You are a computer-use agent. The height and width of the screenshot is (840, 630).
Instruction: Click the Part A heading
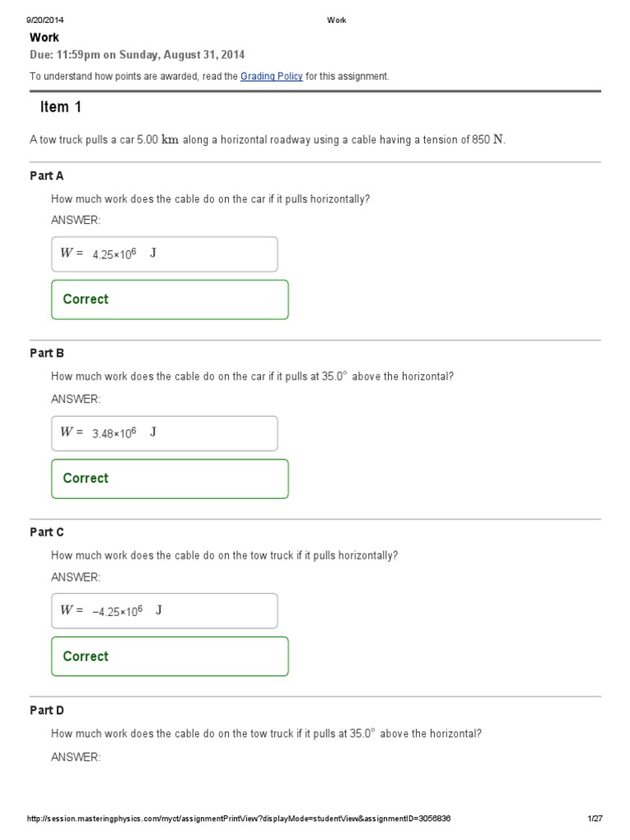point(47,176)
